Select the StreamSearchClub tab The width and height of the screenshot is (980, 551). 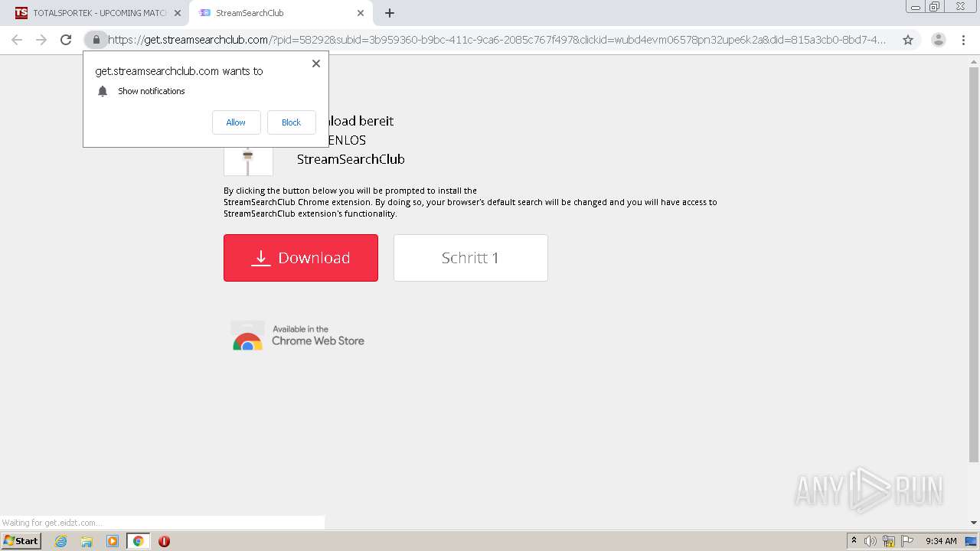click(281, 13)
